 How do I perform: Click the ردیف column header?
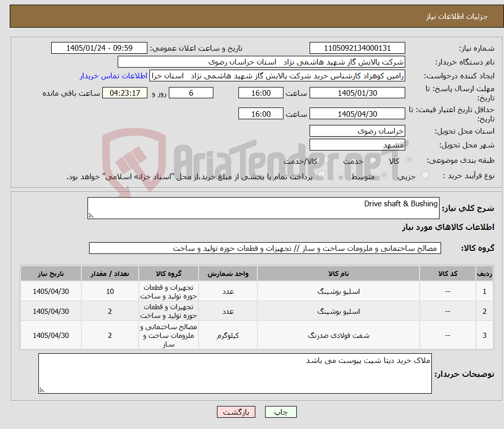pyautogui.click(x=485, y=274)
